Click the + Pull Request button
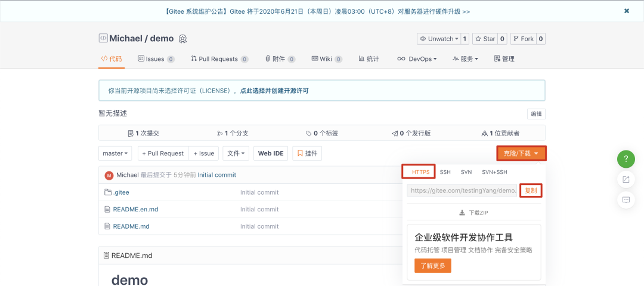 (163, 153)
